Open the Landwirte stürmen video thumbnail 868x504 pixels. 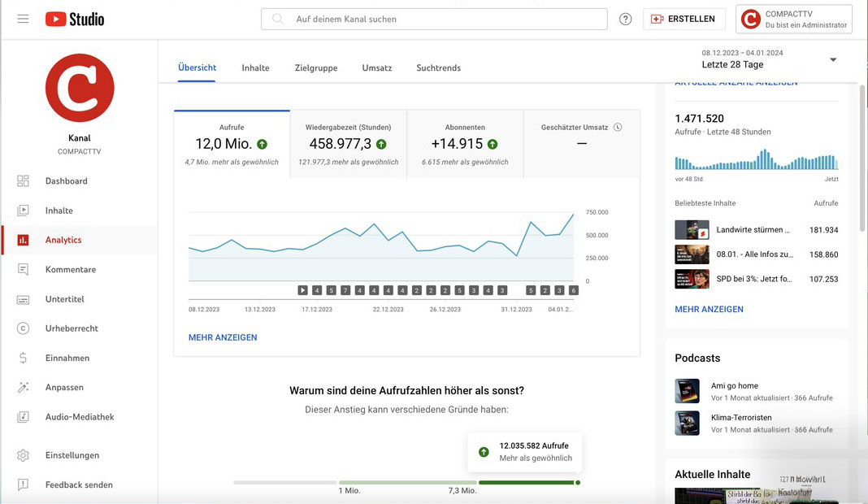(692, 230)
